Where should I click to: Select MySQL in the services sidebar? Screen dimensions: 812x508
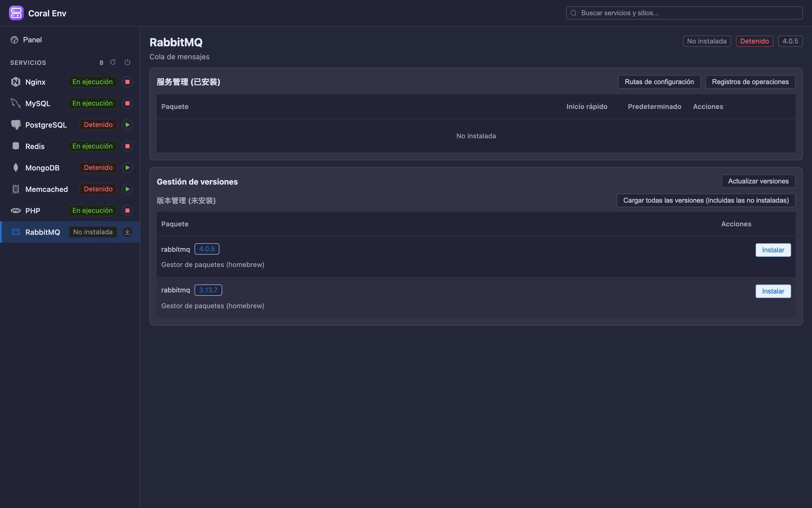[x=70, y=103]
